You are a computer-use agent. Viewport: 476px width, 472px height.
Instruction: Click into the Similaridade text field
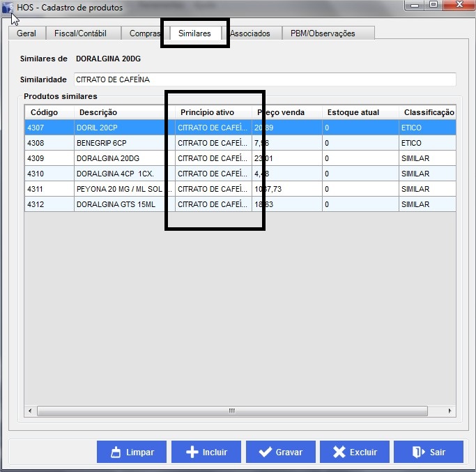(x=265, y=79)
